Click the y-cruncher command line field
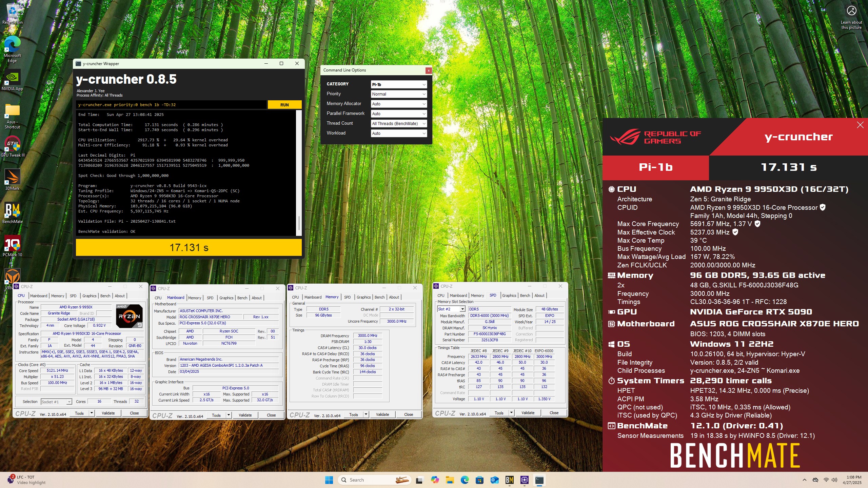 (171, 105)
